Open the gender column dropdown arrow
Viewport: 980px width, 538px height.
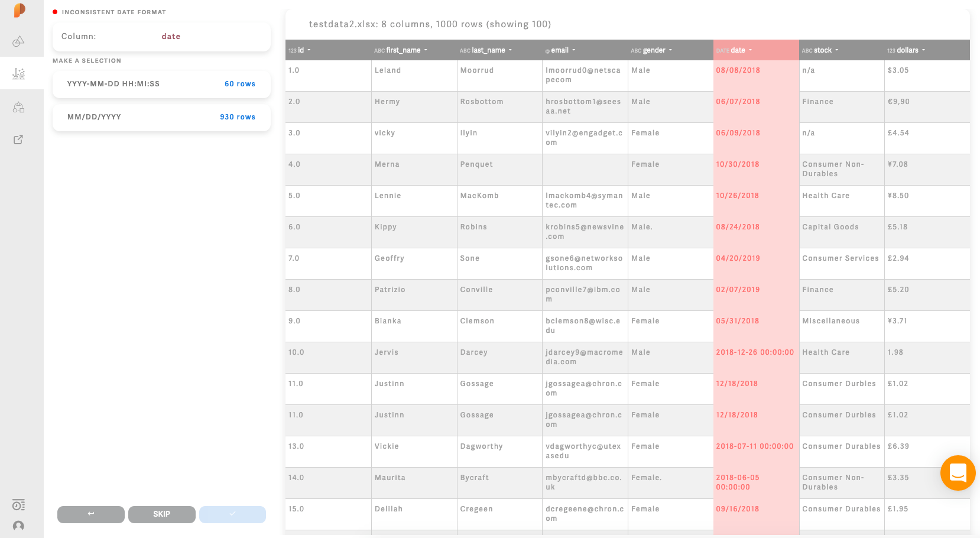(x=670, y=50)
